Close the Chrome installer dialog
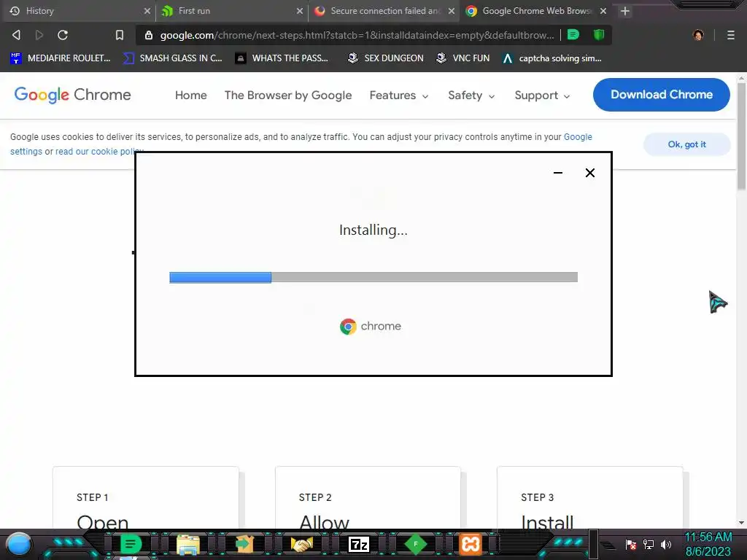Image resolution: width=747 pixels, height=560 pixels. point(589,173)
